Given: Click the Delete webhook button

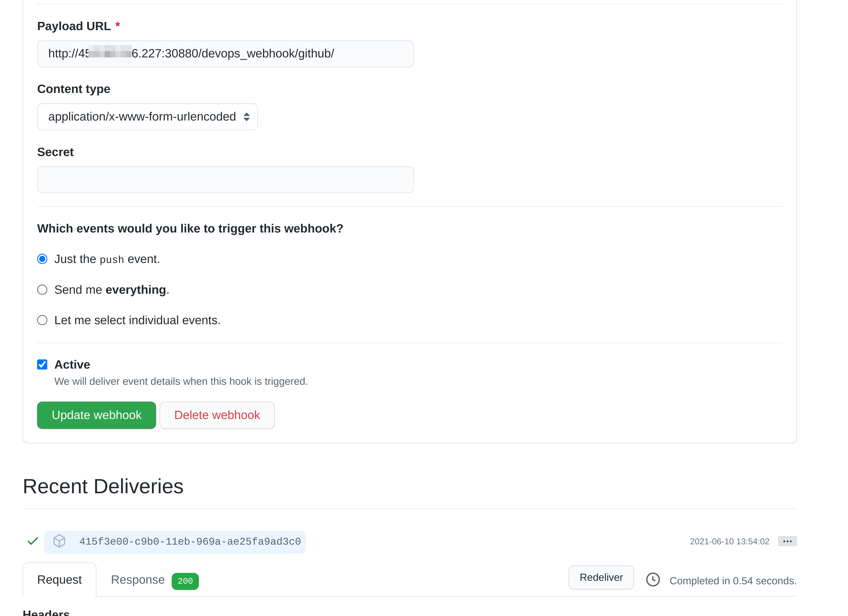Looking at the screenshot, I should (217, 415).
